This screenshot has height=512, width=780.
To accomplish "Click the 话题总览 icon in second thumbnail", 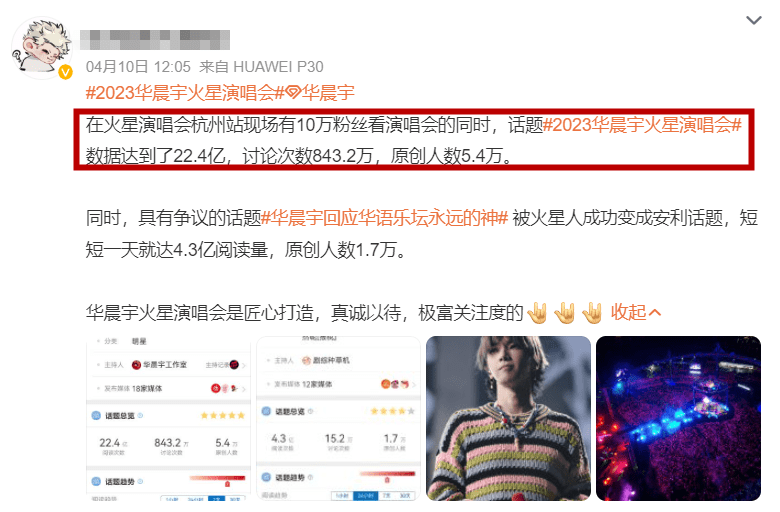I will click(266, 411).
